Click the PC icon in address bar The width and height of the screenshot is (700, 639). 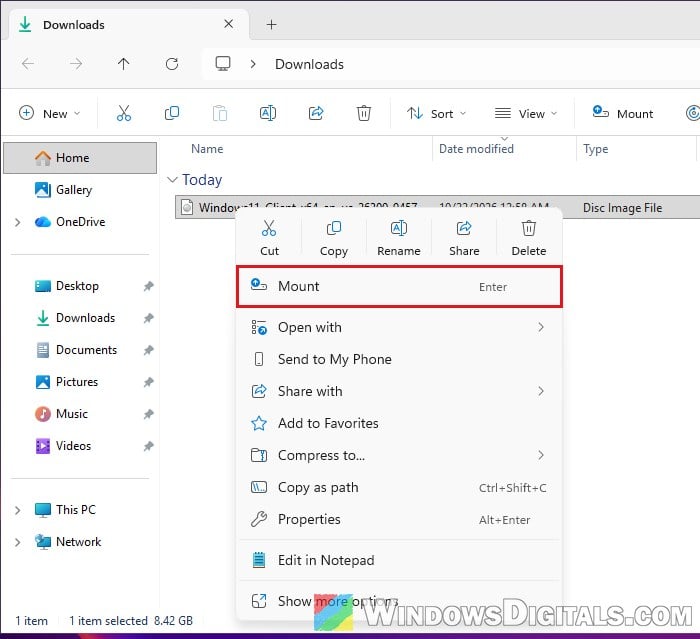point(223,64)
